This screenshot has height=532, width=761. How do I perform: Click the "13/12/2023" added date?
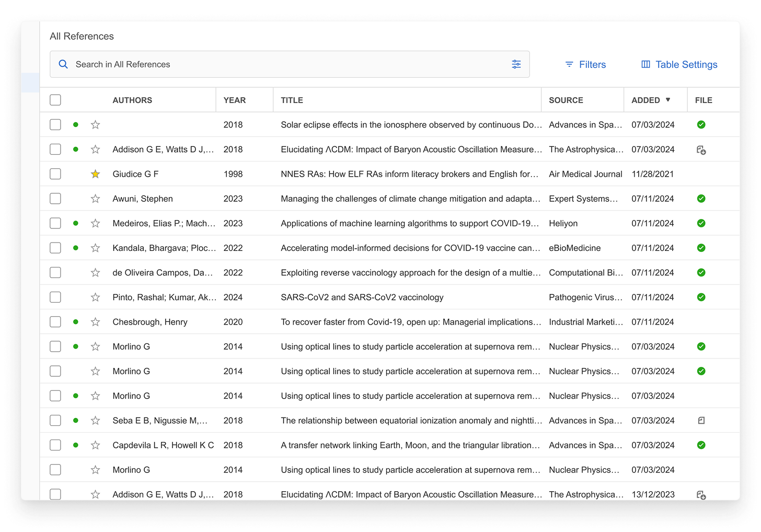coord(653,494)
